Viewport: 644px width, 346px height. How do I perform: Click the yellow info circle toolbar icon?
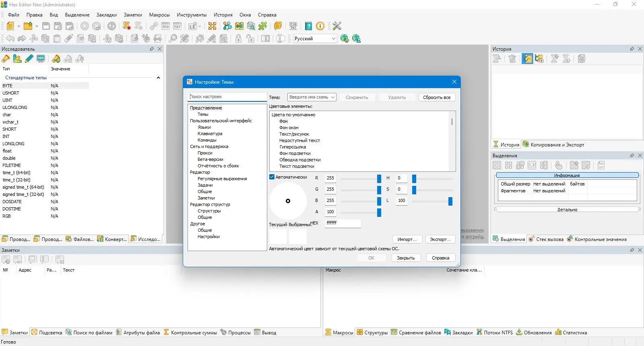320,26
